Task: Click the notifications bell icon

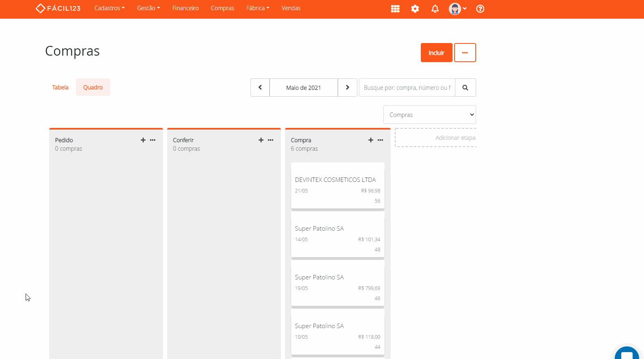Action: pos(435,9)
